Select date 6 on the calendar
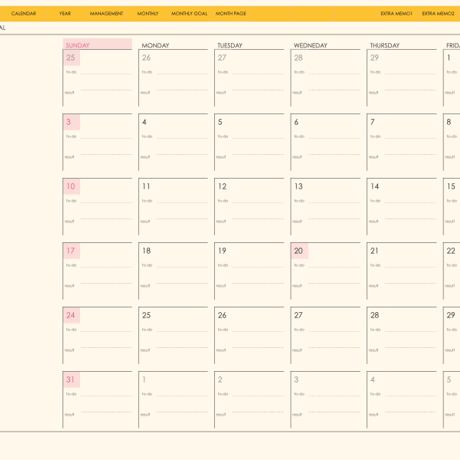 click(x=296, y=122)
